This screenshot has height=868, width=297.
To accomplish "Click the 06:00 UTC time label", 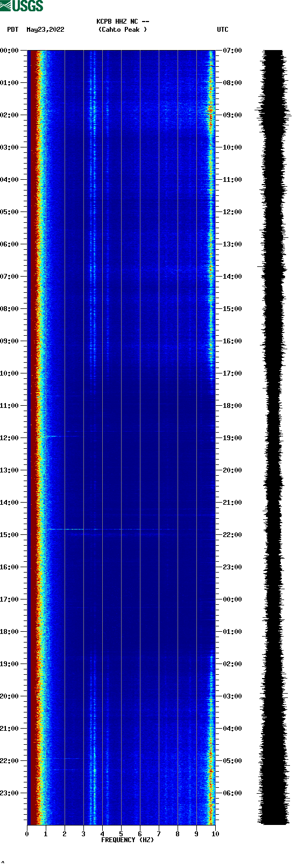I will 232,793.
